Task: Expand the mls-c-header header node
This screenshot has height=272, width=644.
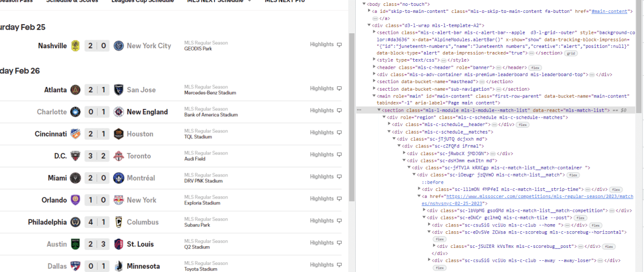Action: (x=374, y=68)
